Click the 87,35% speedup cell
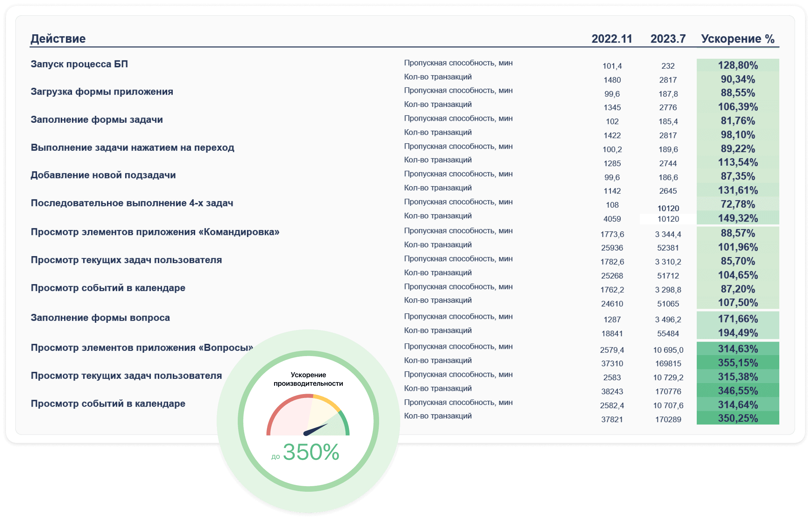The height and width of the screenshot is (532, 811). pyautogui.click(x=738, y=177)
